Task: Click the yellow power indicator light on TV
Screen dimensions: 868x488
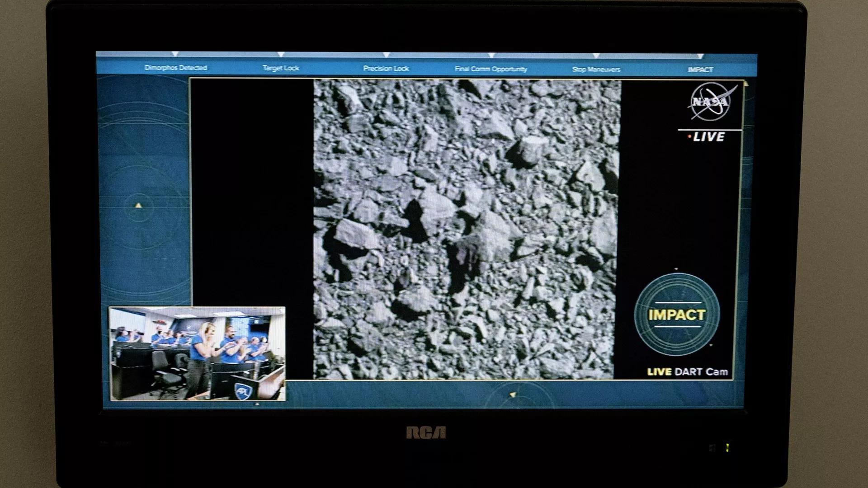Action: click(x=727, y=447)
